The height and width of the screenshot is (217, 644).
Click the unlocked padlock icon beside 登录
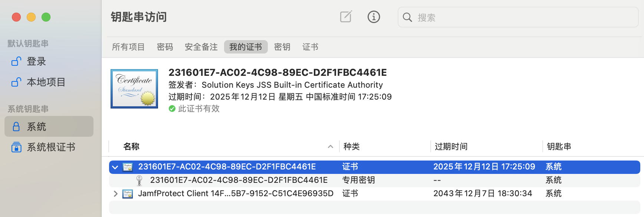tap(16, 61)
